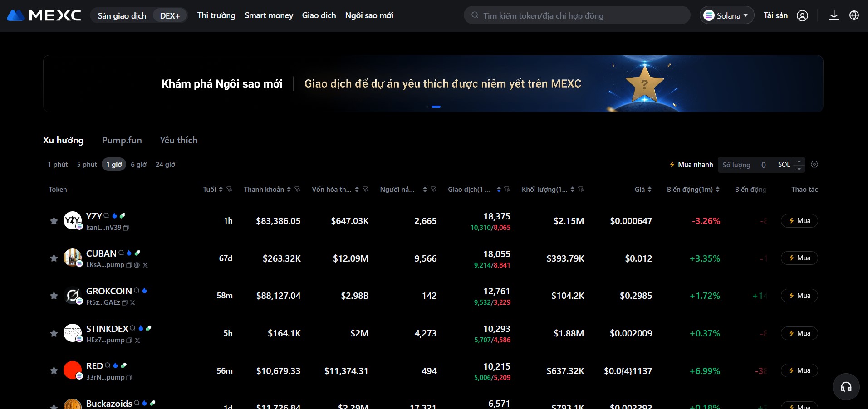Click the blue droplet icon beside YZY
Screen dimensions: 868x409
(x=114, y=216)
